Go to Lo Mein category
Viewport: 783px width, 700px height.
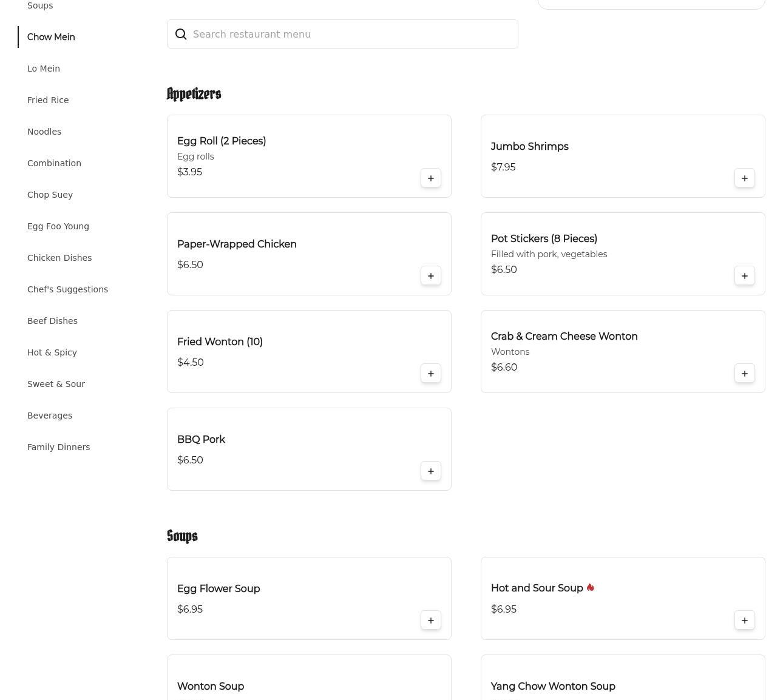(x=44, y=69)
